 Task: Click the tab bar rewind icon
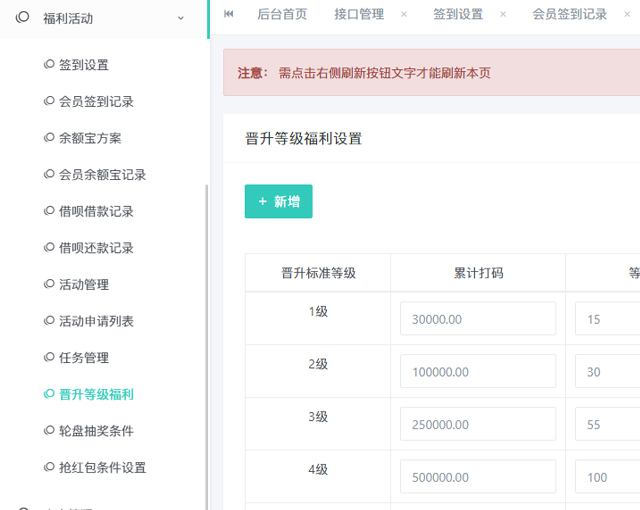229,14
